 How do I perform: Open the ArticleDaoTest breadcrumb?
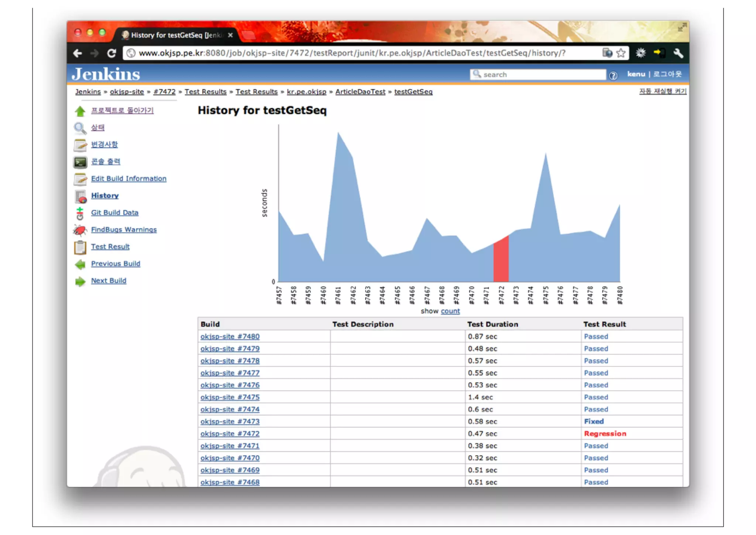(x=360, y=92)
